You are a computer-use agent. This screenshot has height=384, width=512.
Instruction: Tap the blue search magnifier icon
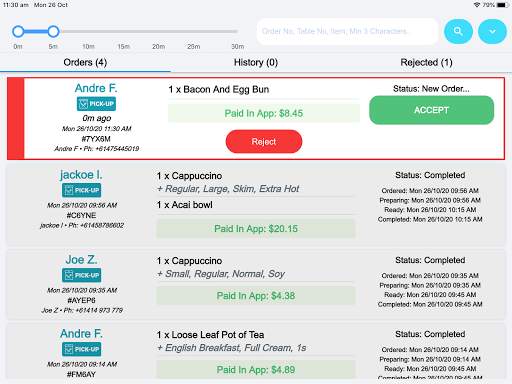(x=458, y=31)
